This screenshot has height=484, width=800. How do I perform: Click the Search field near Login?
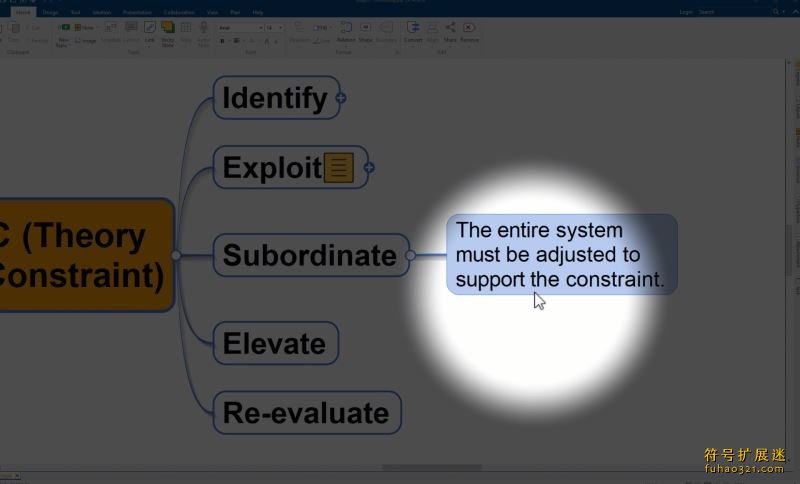click(735, 12)
